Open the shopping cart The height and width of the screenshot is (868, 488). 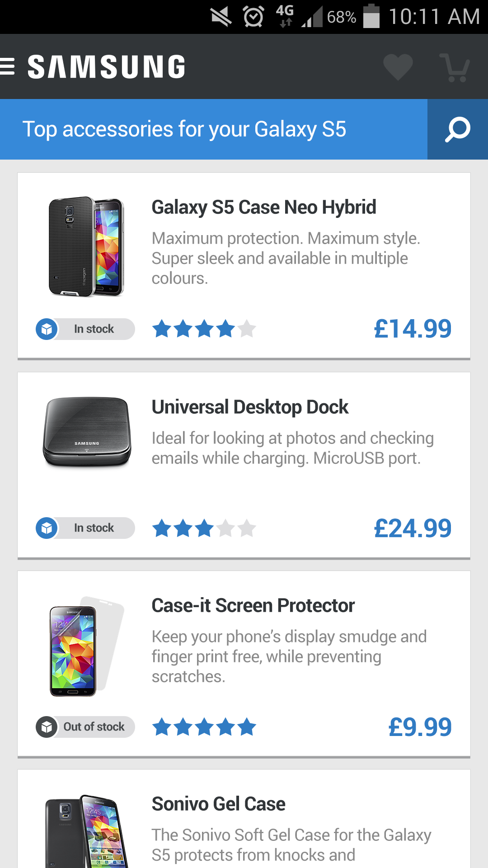[455, 67]
